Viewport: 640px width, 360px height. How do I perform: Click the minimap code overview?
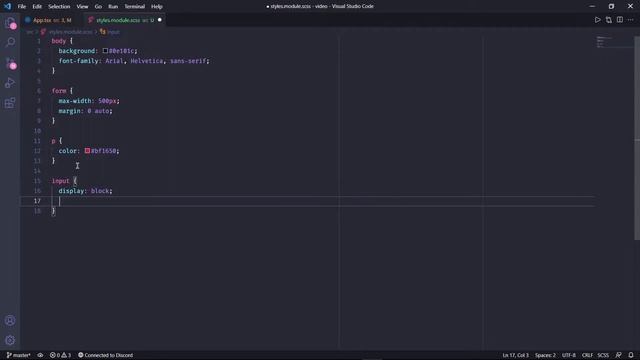[x=604, y=42]
